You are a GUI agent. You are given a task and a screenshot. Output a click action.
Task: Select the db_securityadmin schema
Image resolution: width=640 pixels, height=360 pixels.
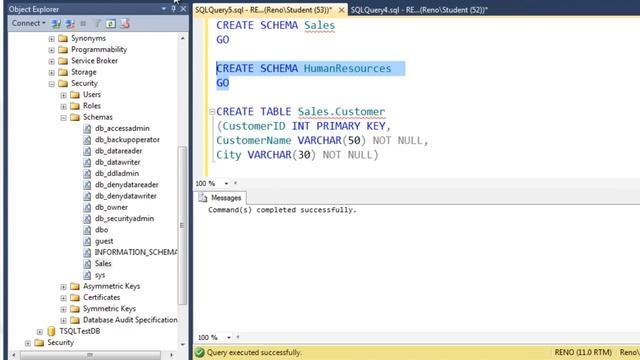124,218
